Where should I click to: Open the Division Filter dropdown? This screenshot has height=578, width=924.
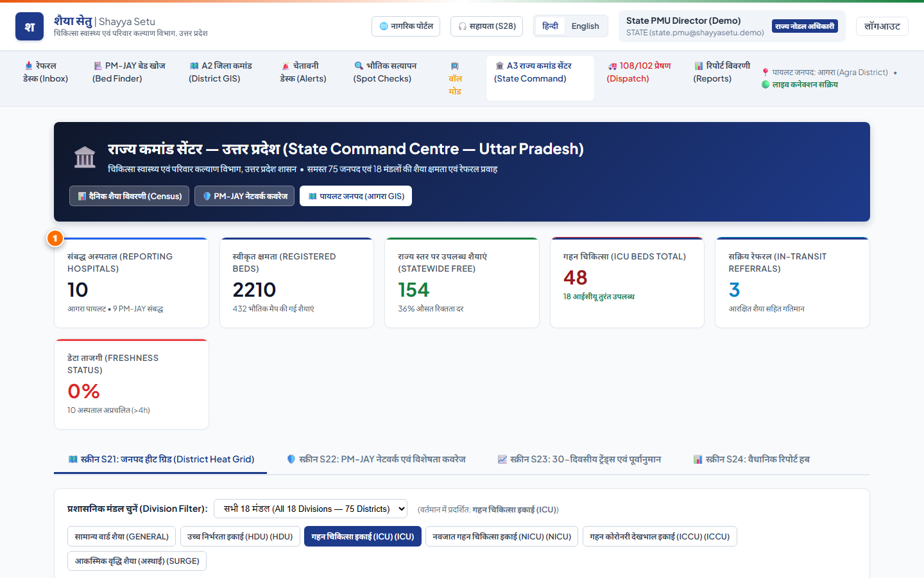[311, 509]
